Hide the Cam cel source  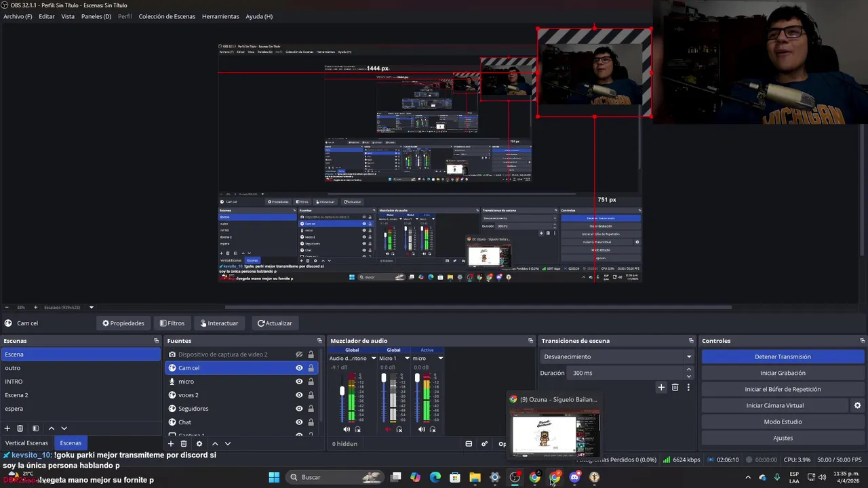pos(299,368)
